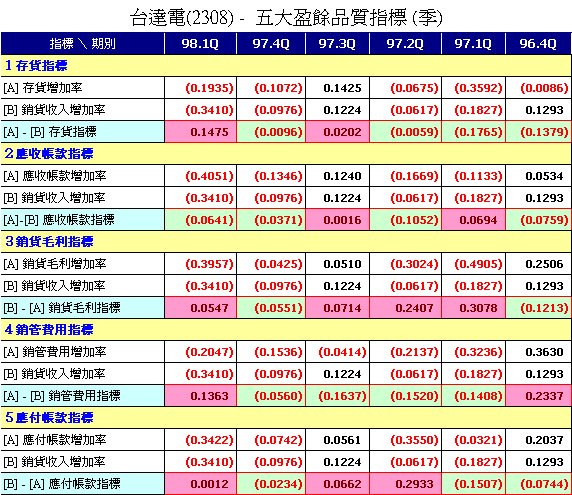Select the 1 存貨指標 section heading

[36, 66]
